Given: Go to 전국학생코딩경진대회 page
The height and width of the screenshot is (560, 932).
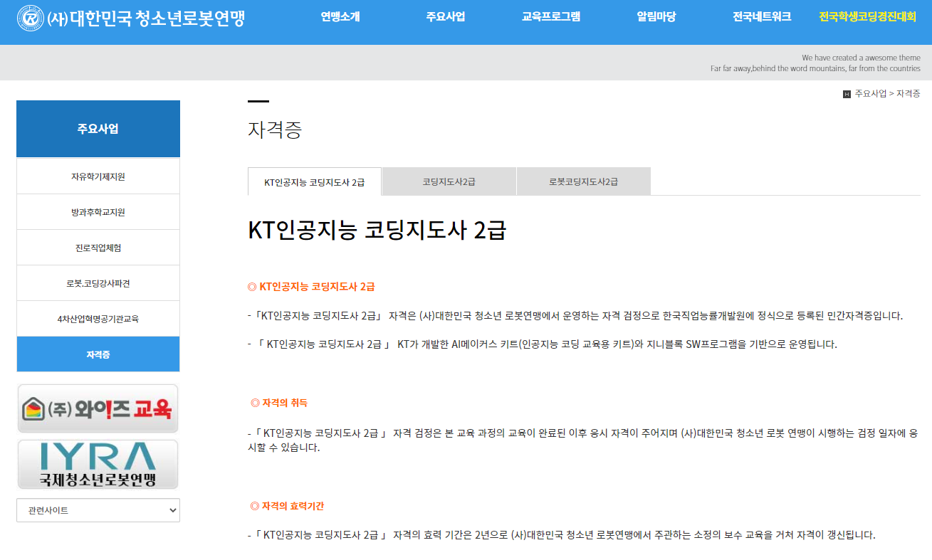Looking at the screenshot, I should 867,17.
